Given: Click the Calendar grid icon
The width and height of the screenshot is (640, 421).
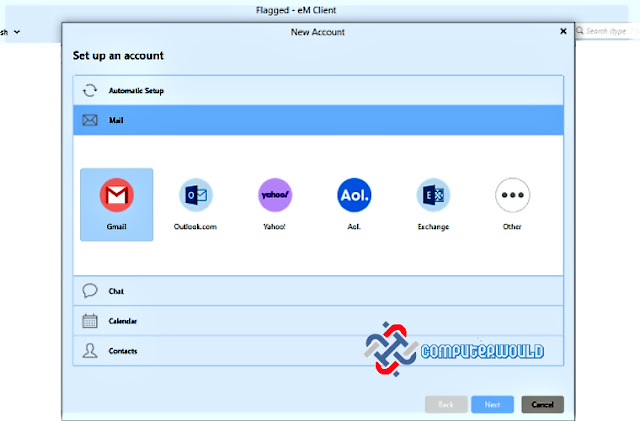Looking at the screenshot, I should (90, 321).
